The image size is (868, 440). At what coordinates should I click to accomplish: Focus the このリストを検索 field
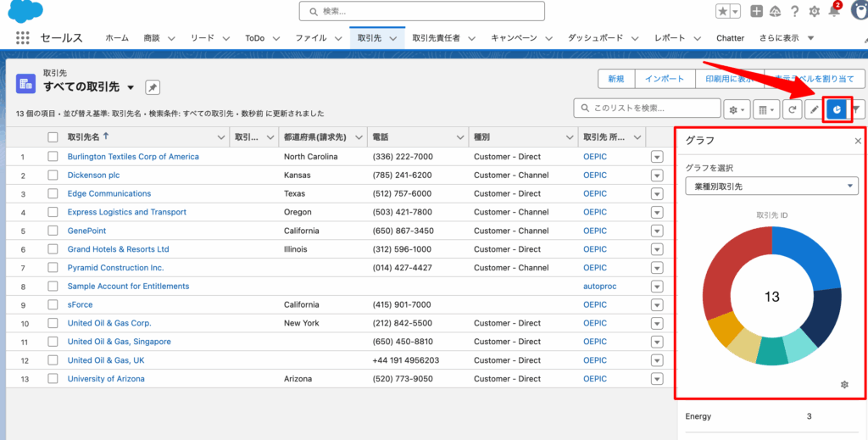point(647,109)
